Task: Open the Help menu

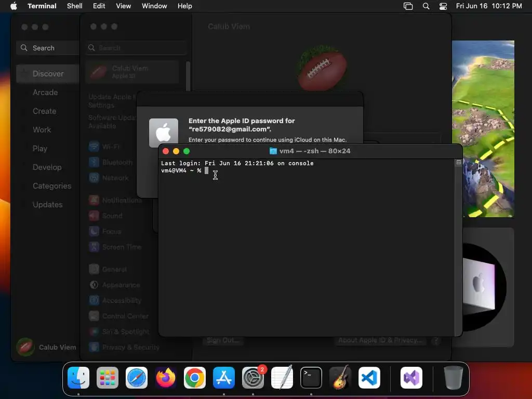Action: point(185,6)
